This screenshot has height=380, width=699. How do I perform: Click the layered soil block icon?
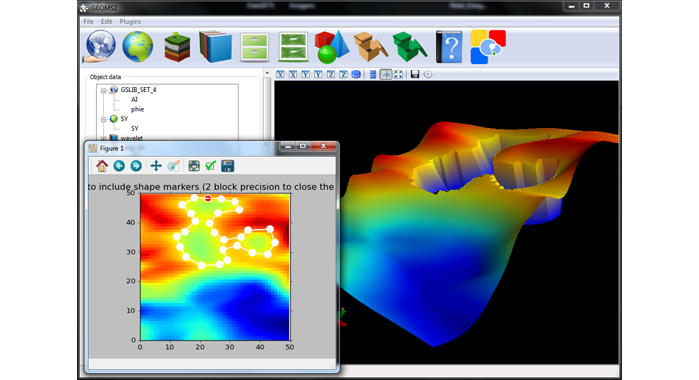177,46
